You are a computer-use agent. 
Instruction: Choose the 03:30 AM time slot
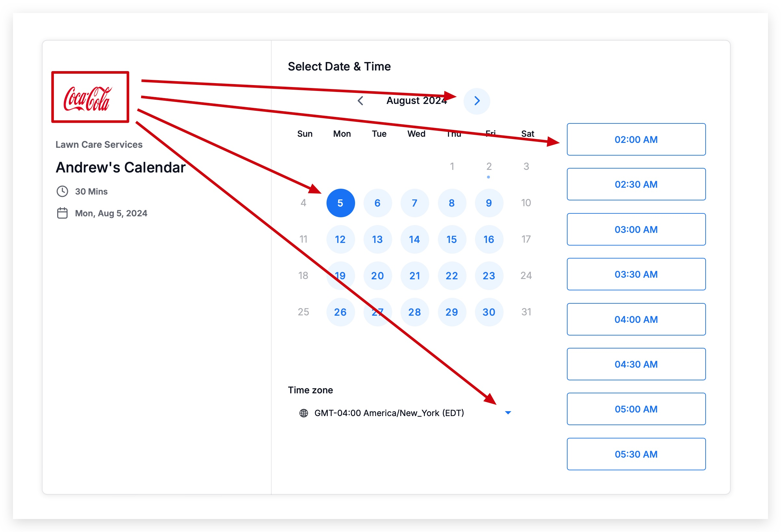[x=636, y=274]
